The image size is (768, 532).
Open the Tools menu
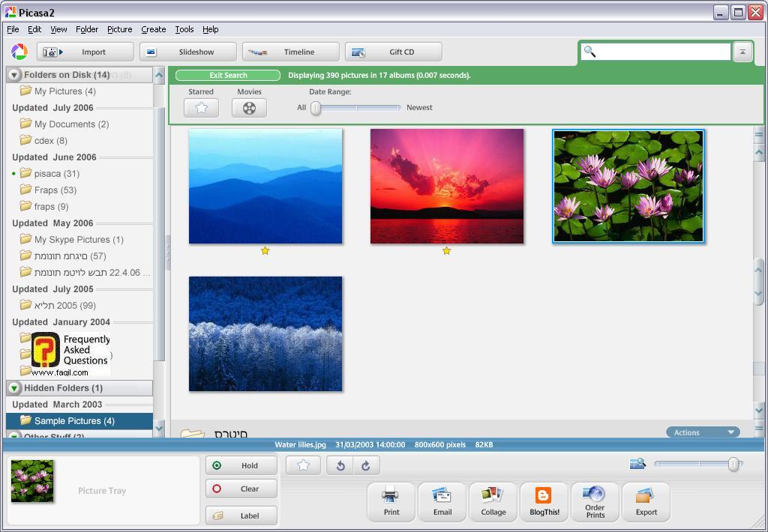pos(184,29)
